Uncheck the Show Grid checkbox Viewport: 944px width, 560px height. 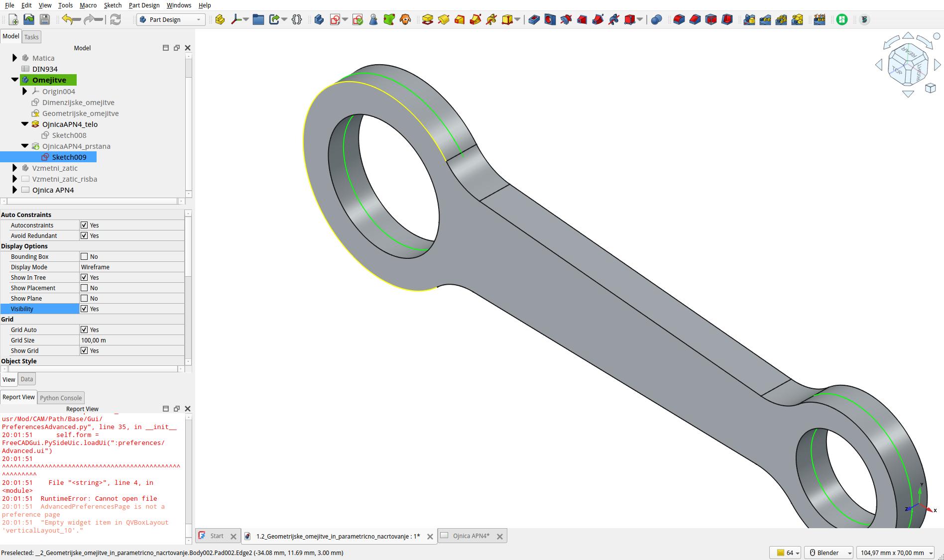coord(84,350)
